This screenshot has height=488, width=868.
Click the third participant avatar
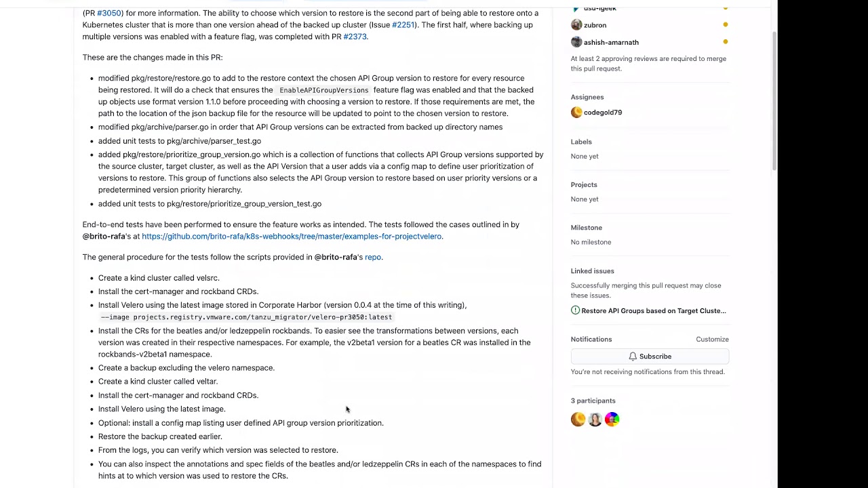(612, 420)
